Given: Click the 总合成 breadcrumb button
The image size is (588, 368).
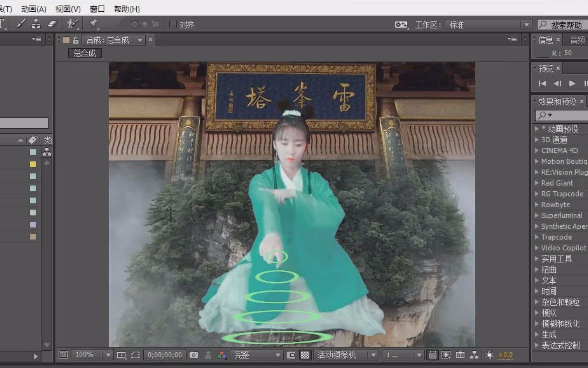Looking at the screenshot, I should coord(85,53).
